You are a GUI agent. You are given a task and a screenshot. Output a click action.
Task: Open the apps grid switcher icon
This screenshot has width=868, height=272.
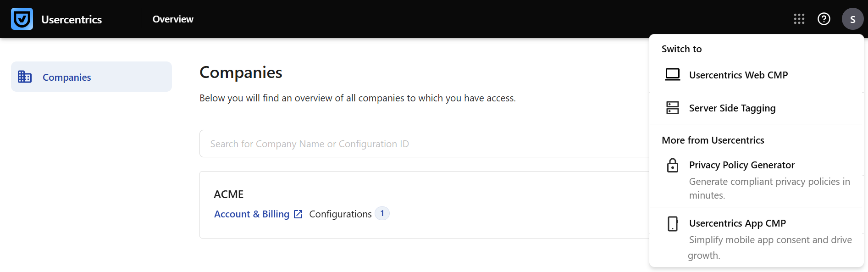799,19
